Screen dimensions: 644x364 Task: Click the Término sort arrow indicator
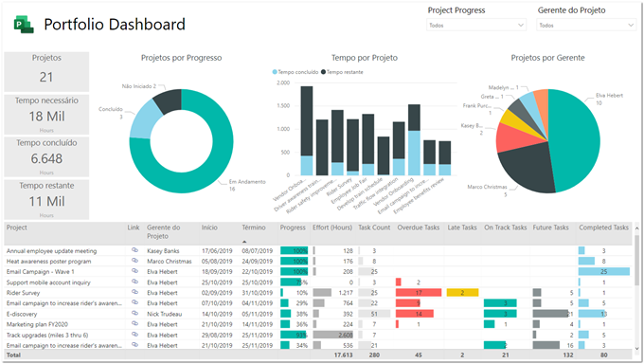(244, 242)
